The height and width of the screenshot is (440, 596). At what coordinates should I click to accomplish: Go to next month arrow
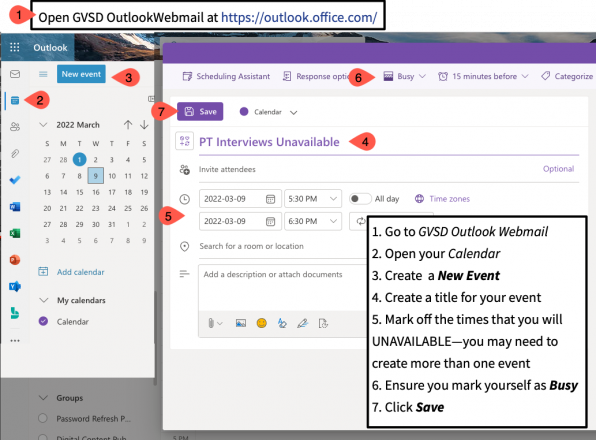point(144,125)
